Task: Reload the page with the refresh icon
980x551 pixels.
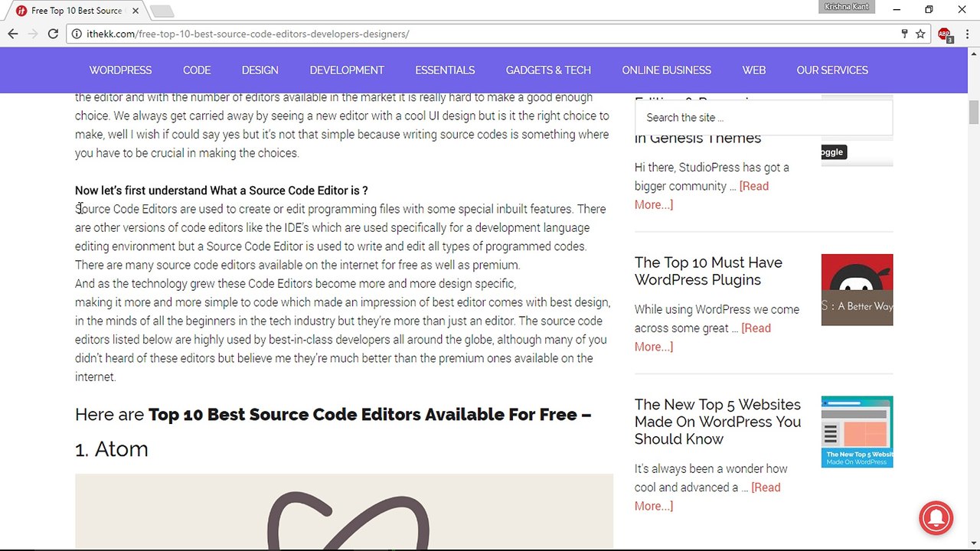Action: 53,34
